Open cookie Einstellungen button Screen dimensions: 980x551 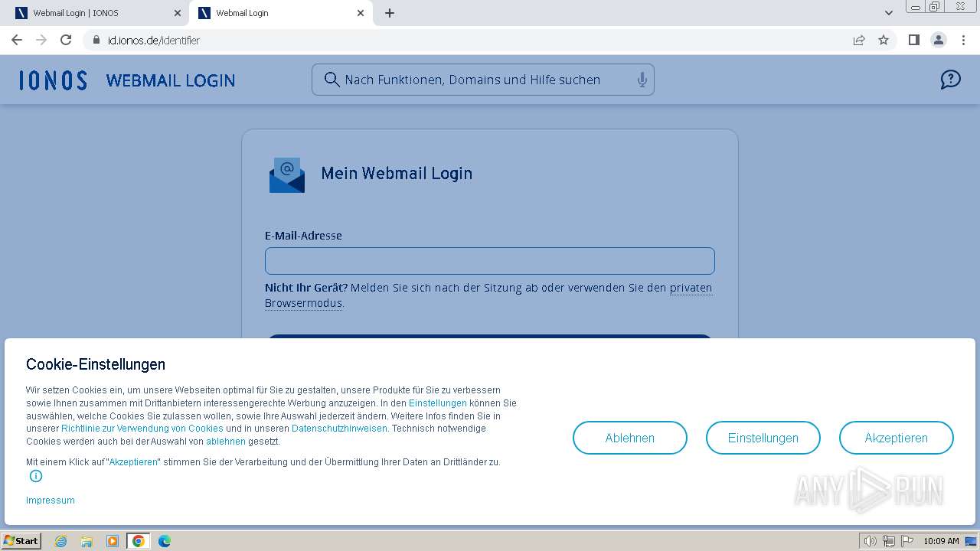pyautogui.click(x=763, y=438)
